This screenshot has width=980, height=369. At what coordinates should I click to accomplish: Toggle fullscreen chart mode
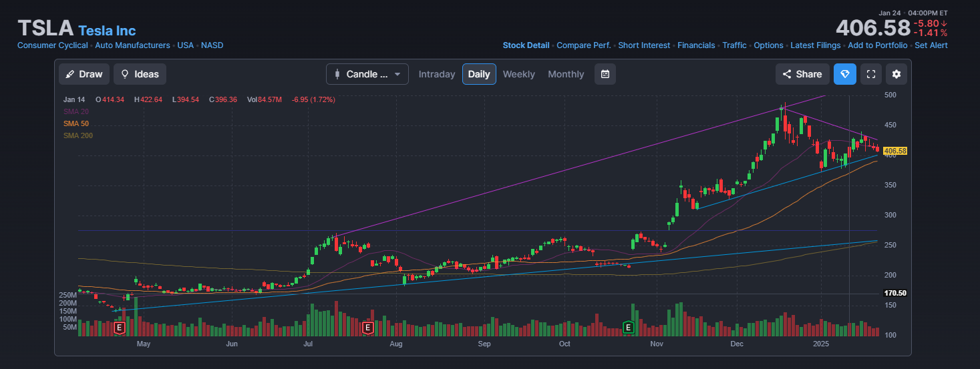click(870, 74)
